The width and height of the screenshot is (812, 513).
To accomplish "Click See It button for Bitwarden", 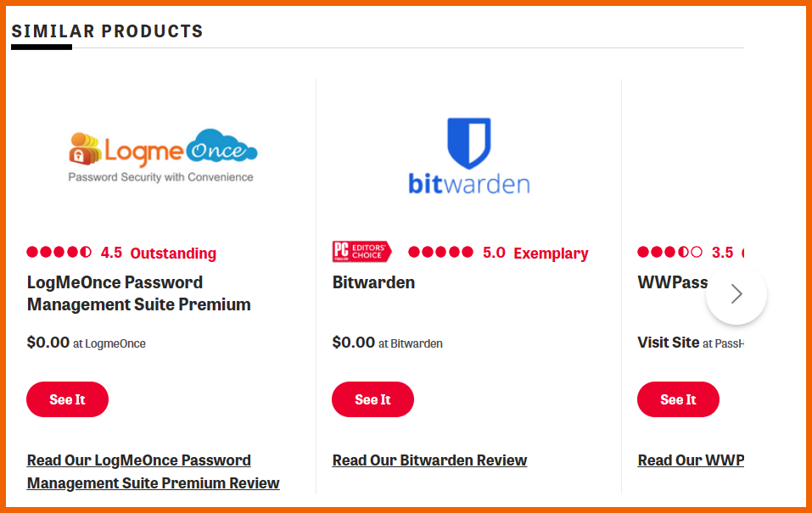I will [x=372, y=399].
